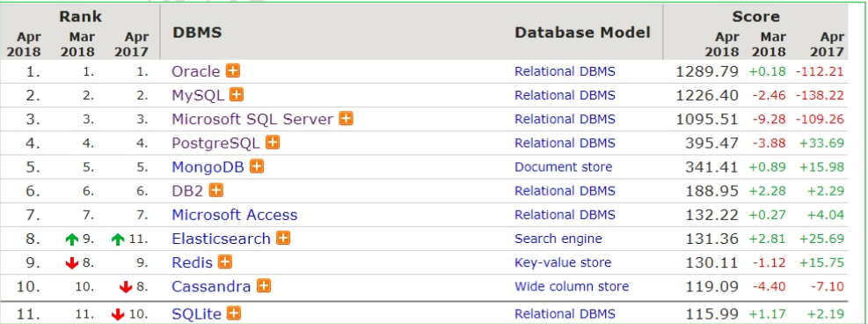Open the Microsoft Access link
The image size is (868, 324).
[x=235, y=215]
